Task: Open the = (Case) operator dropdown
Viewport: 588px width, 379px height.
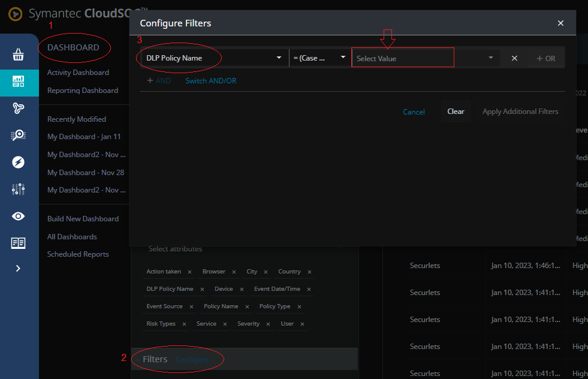Action: tap(319, 58)
